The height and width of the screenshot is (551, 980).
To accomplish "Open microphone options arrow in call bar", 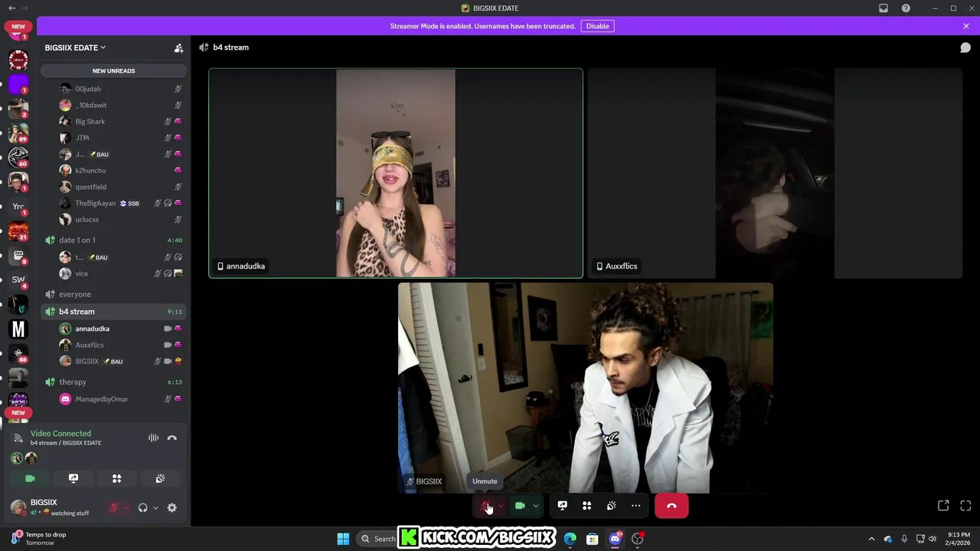I will (x=501, y=506).
